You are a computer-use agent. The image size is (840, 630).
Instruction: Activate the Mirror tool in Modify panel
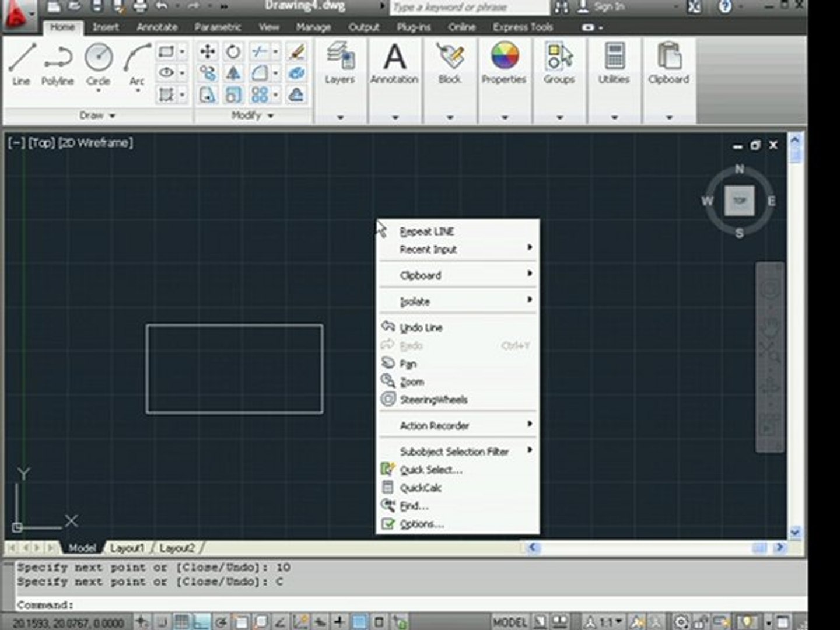tap(233, 73)
